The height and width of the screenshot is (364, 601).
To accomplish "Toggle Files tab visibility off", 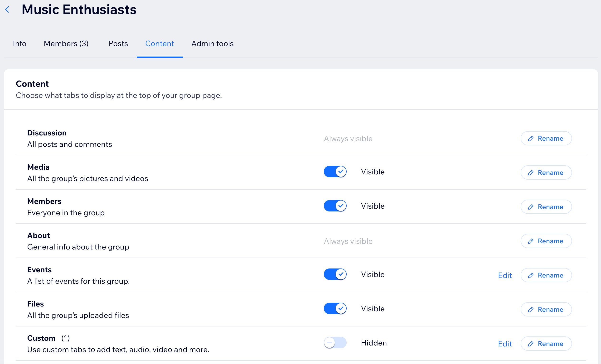I will coord(335,309).
